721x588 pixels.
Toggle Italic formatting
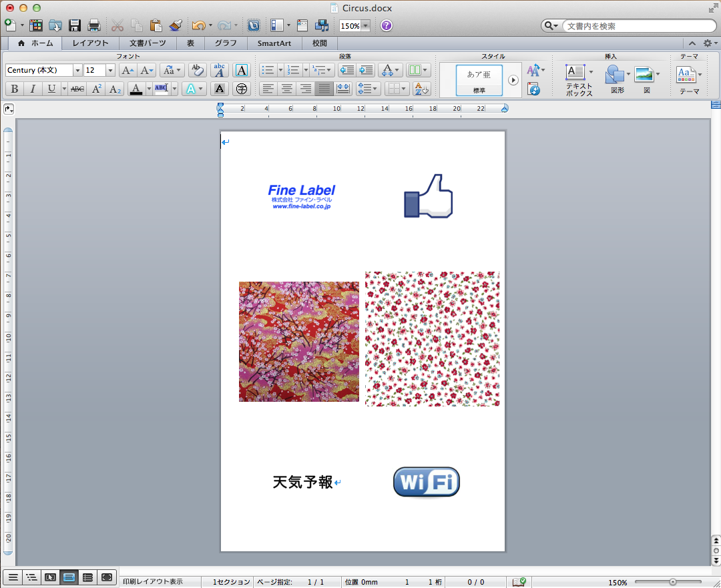[x=33, y=89]
